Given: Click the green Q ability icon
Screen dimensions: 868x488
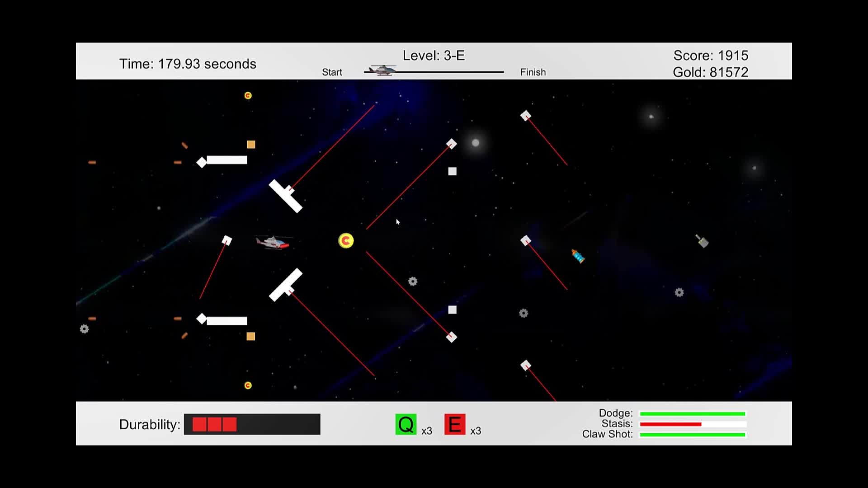Looking at the screenshot, I should (x=406, y=424).
